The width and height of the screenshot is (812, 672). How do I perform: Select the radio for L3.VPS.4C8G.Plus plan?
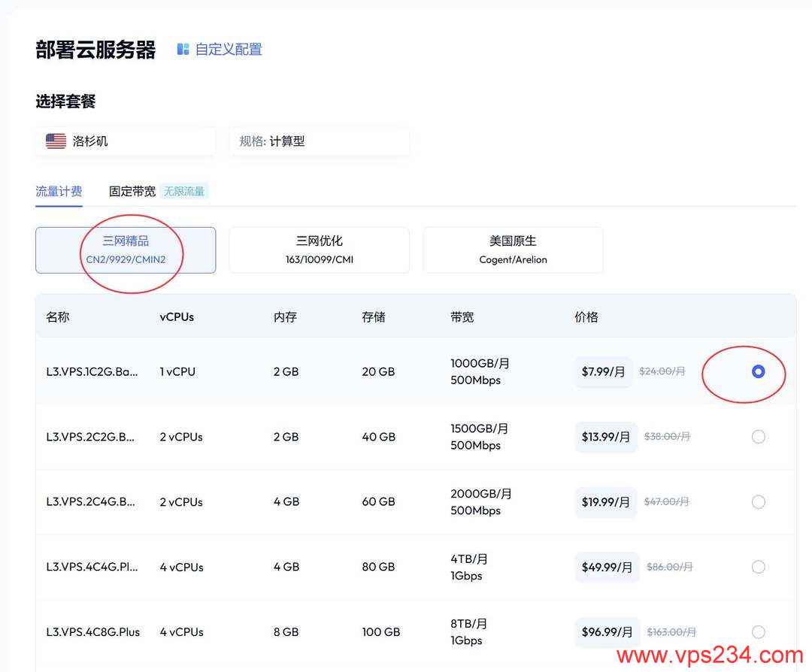tap(759, 631)
